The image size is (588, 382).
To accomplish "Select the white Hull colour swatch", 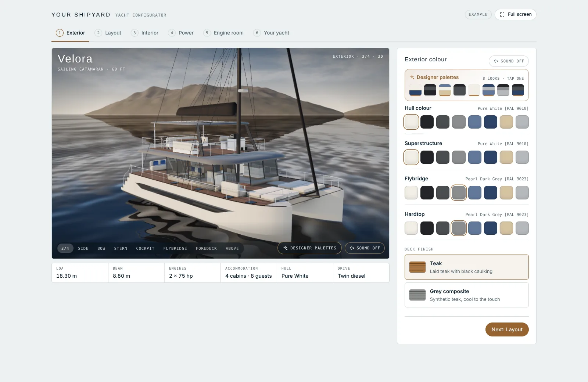I will click(x=411, y=122).
